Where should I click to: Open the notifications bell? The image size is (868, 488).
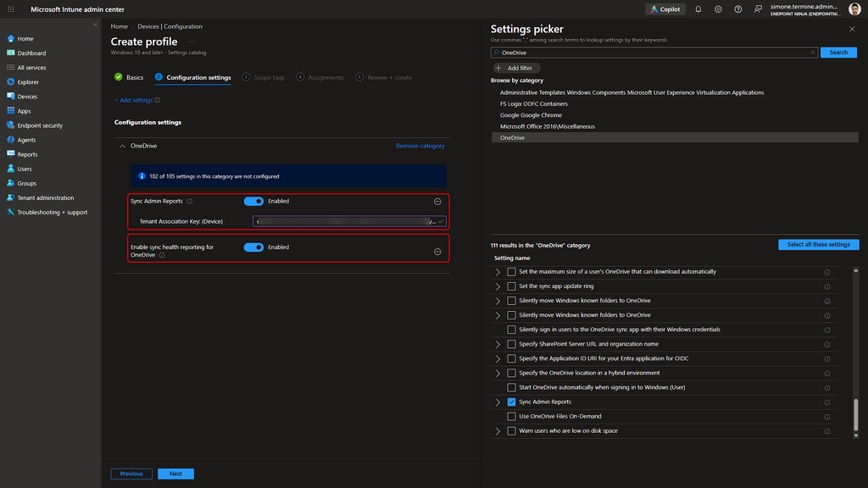698,9
